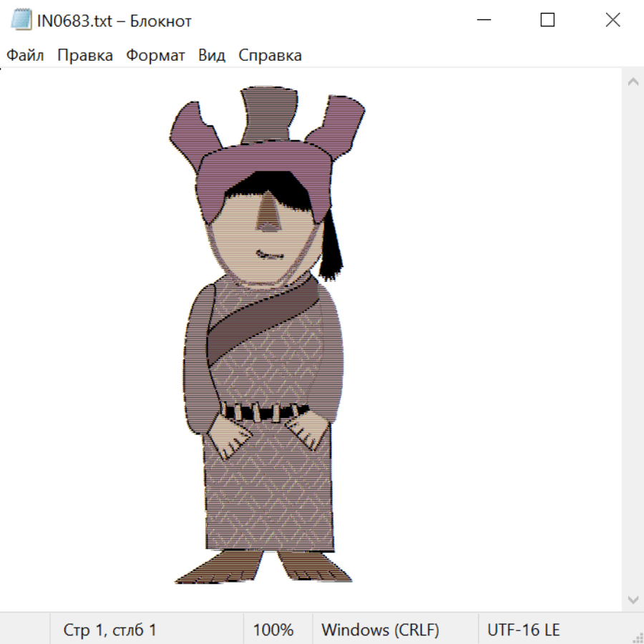The height and width of the screenshot is (644, 644).
Task: Click the scrollbar down arrow
Action: click(633, 598)
